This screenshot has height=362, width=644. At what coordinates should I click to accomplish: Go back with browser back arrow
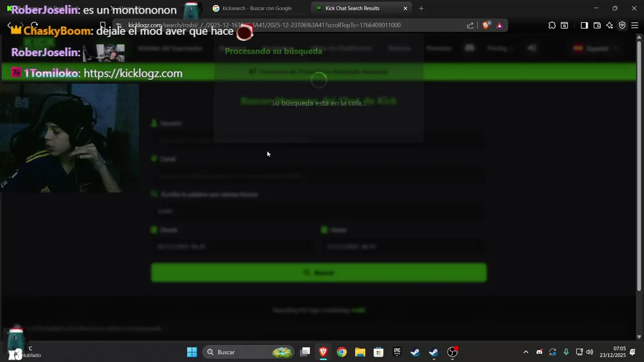click(x=9, y=25)
